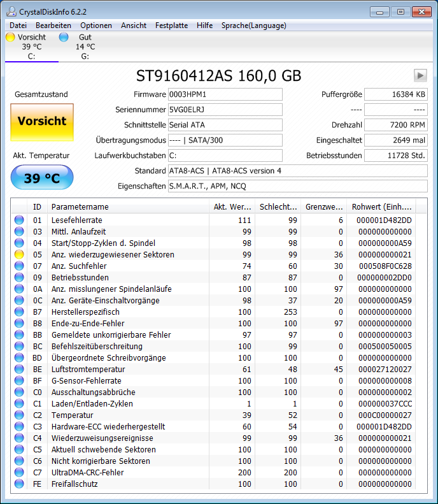The image size is (438, 504).
Task: Click status orb for Geräte-Einschaltvorgänge
Action: [19, 300]
